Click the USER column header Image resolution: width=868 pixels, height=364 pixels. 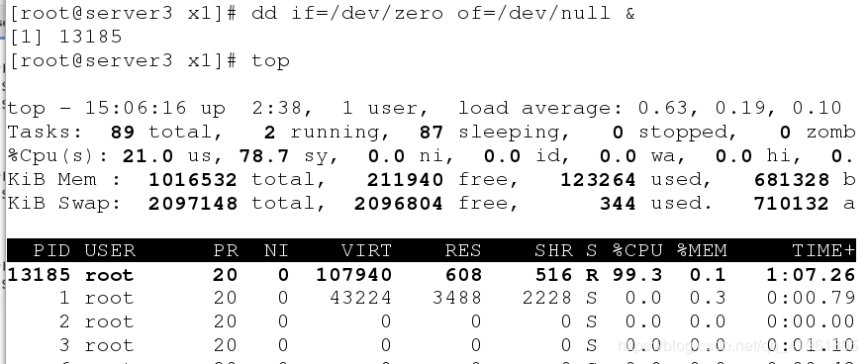tap(110, 250)
